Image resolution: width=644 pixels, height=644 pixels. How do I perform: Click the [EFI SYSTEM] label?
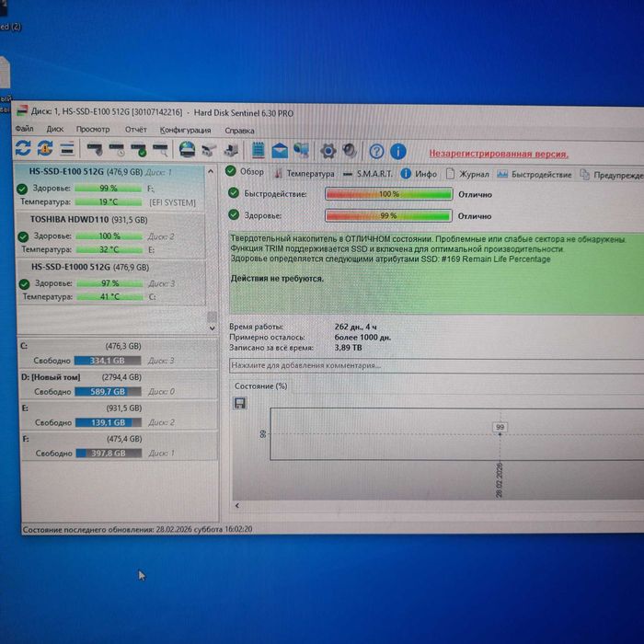(172, 202)
